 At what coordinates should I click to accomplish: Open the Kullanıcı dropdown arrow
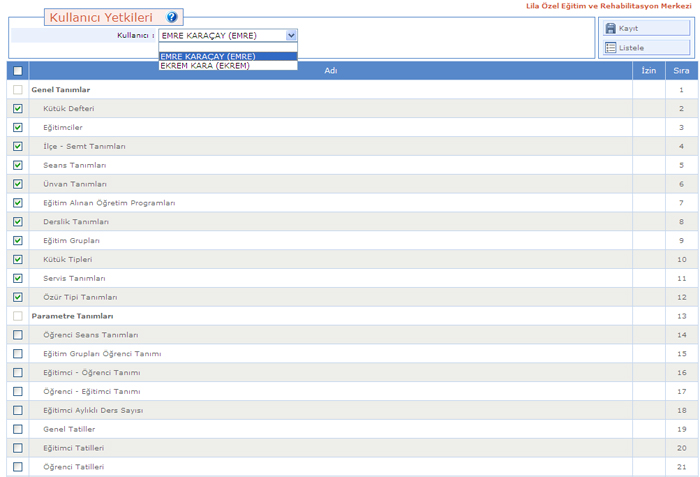(291, 35)
